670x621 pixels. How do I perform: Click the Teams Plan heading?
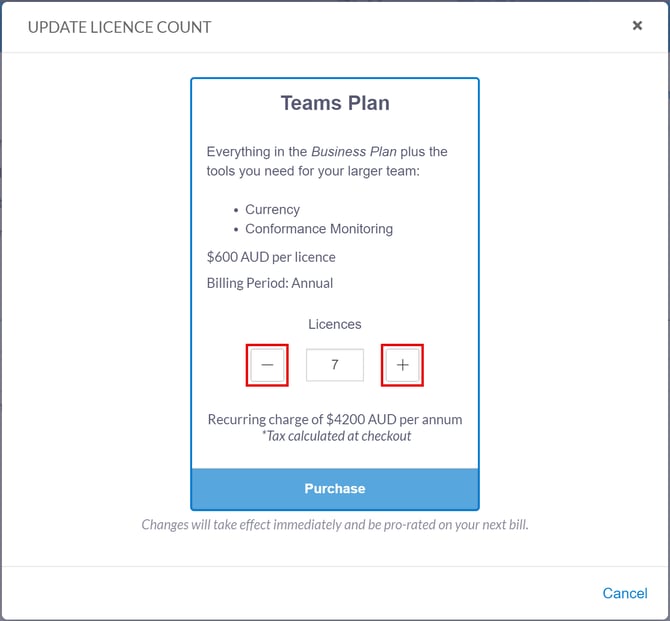[335, 103]
